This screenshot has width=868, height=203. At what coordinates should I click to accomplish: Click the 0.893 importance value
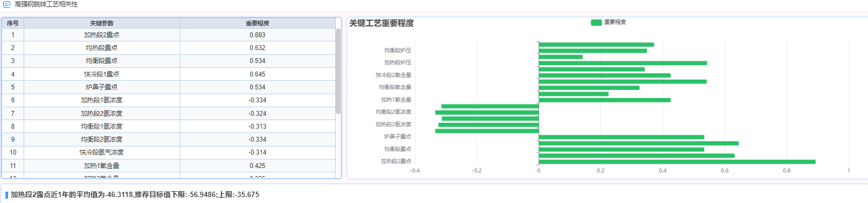click(x=257, y=35)
